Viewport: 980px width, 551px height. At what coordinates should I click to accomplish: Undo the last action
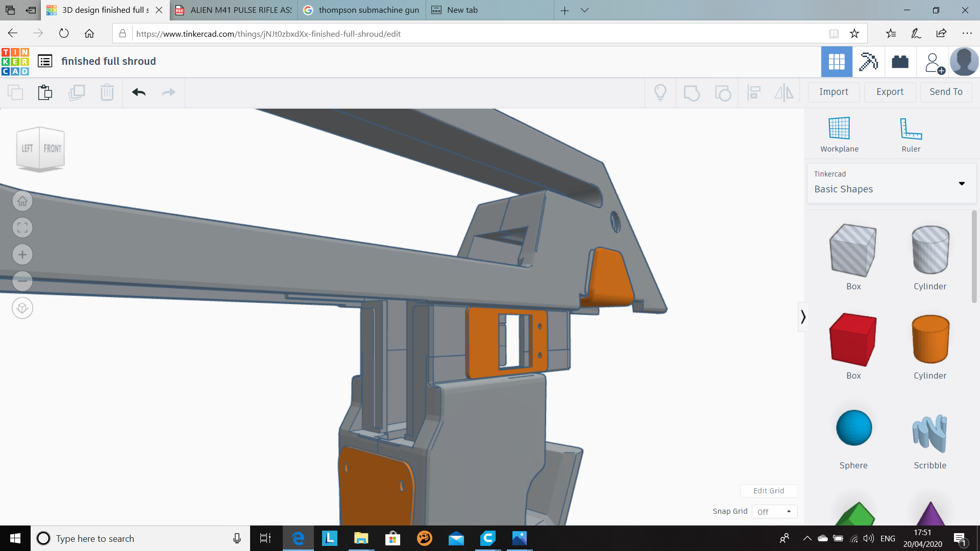click(x=139, y=92)
